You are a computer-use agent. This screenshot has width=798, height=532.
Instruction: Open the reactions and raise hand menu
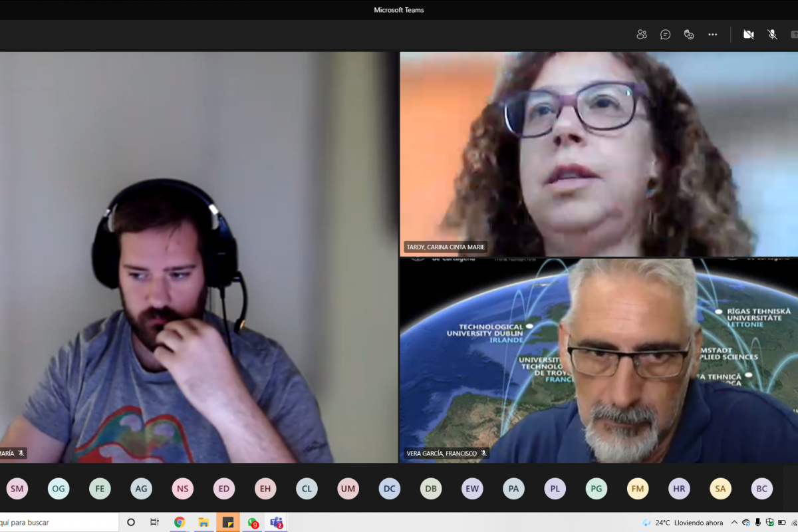pyautogui.click(x=689, y=35)
